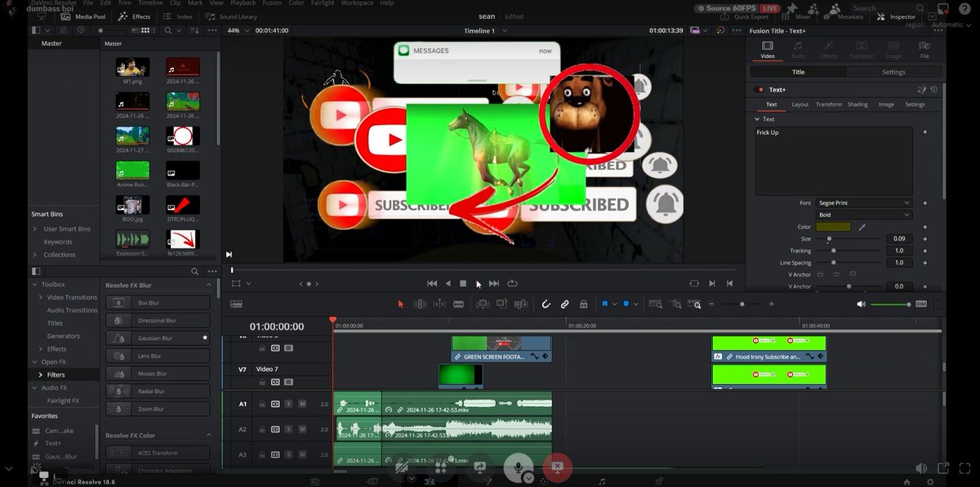This screenshot has height=487, width=980.
Task: Select the Explosion clip thumbnail in Media Pool
Action: pyautogui.click(x=131, y=240)
